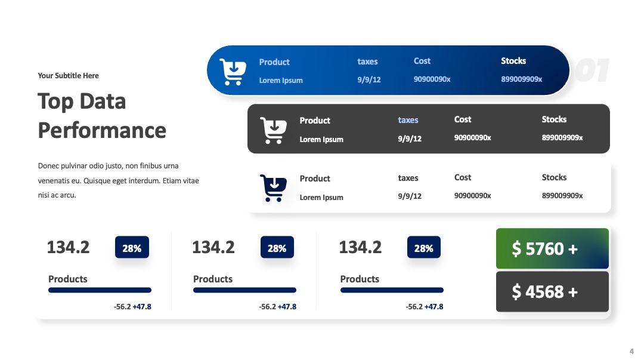Click 'Stocks' heading in the dark gray row
This screenshot has height=363, width=644.
(554, 119)
